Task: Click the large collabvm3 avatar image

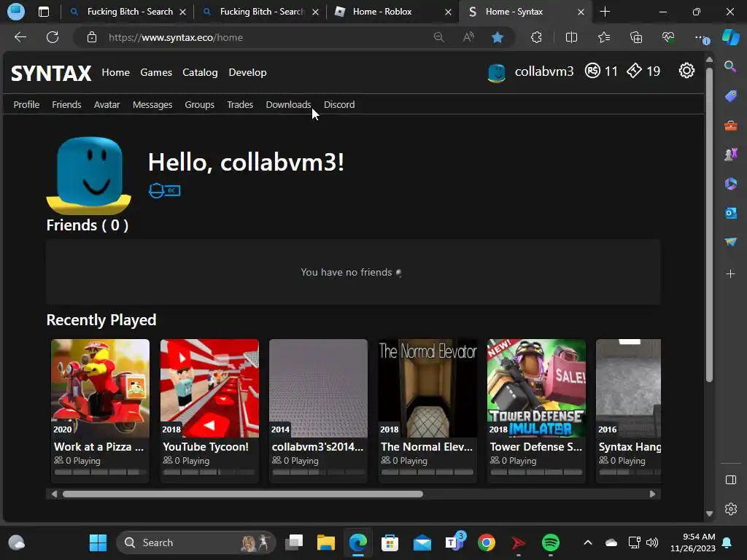Action: click(89, 175)
